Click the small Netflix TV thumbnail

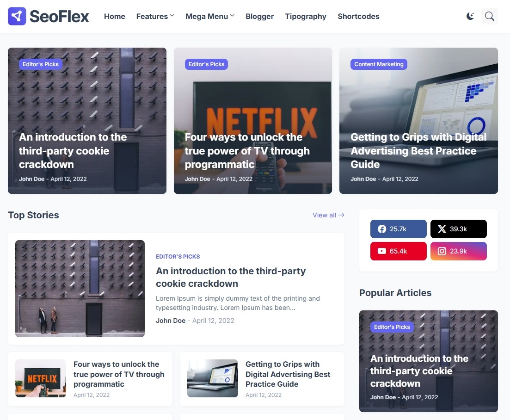coord(41,378)
